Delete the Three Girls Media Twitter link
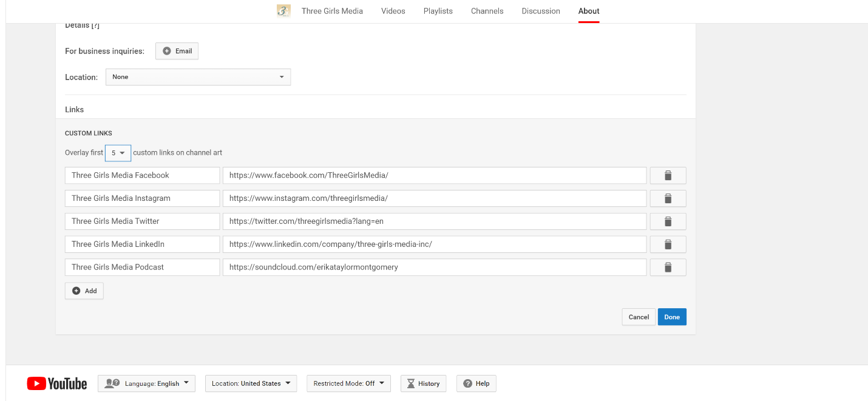This screenshot has width=868, height=401. (x=668, y=221)
